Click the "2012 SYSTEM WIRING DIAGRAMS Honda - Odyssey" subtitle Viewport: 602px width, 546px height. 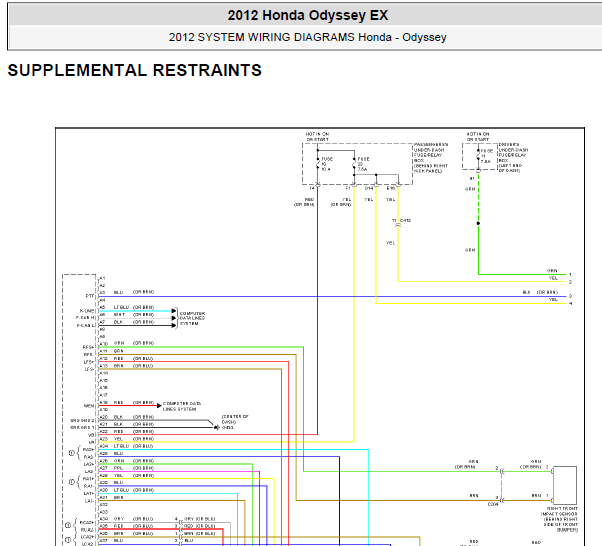point(308,37)
